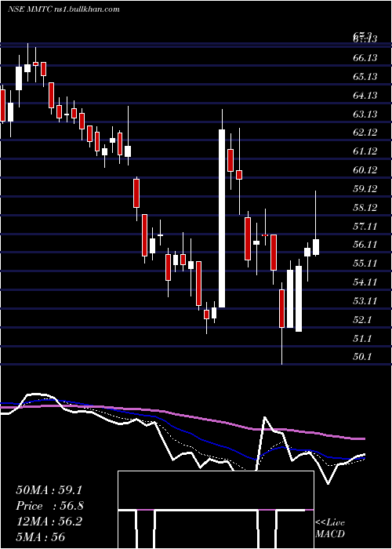Select the 60.12 price axis label

(x=365, y=170)
